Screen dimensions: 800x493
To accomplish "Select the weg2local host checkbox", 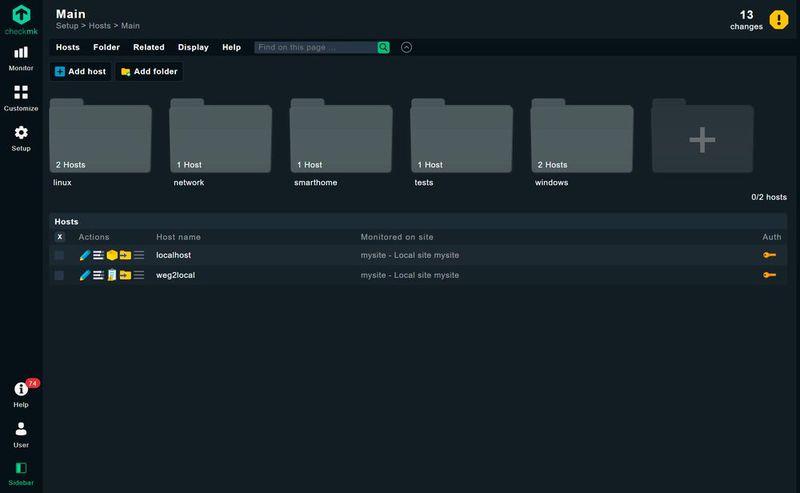I will pos(60,275).
